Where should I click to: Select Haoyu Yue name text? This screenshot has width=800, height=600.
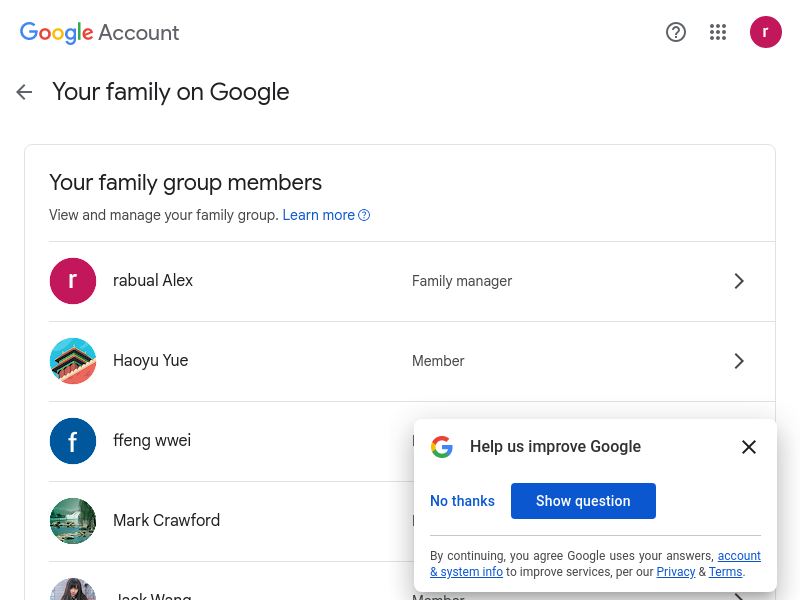coord(151,361)
